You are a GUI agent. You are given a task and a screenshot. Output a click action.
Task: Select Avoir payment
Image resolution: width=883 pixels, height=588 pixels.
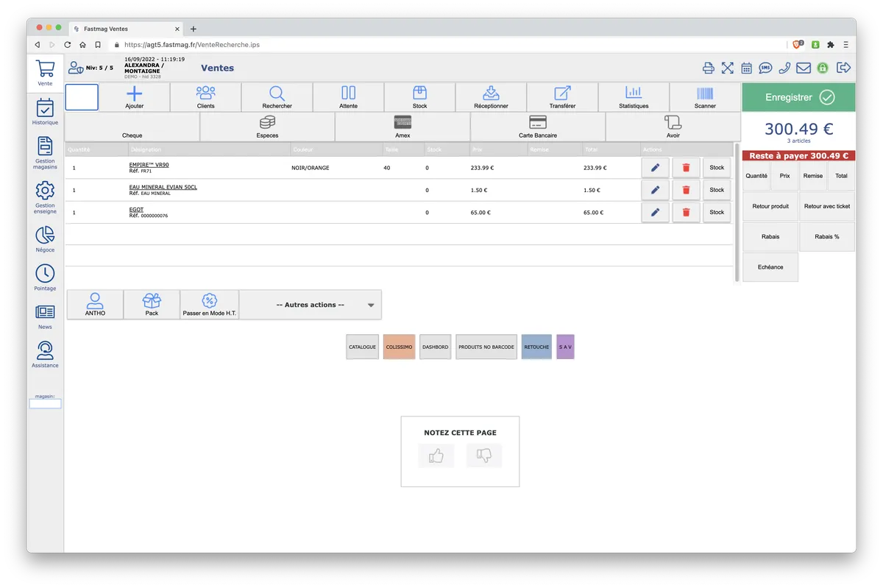673,127
